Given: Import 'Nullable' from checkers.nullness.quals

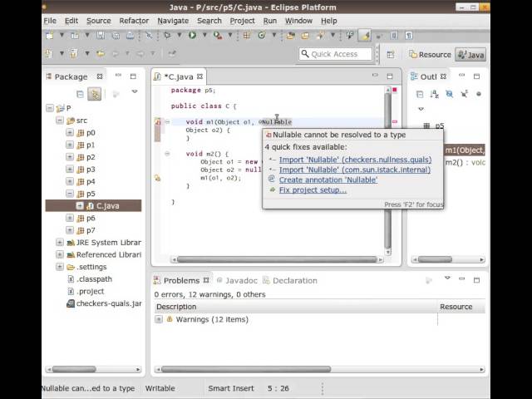Looking at the screenshot, I should 355,160.
